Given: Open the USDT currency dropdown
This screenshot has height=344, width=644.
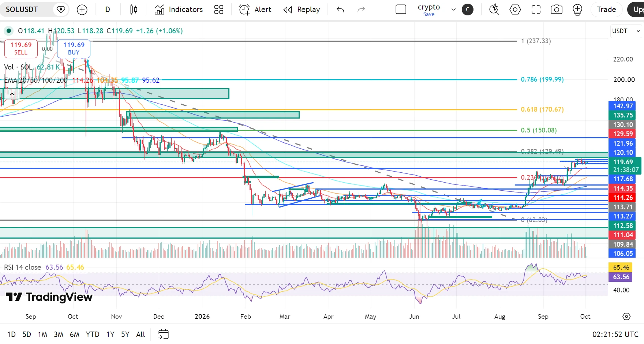Looking at the screenshot, I should coord(626,31).
